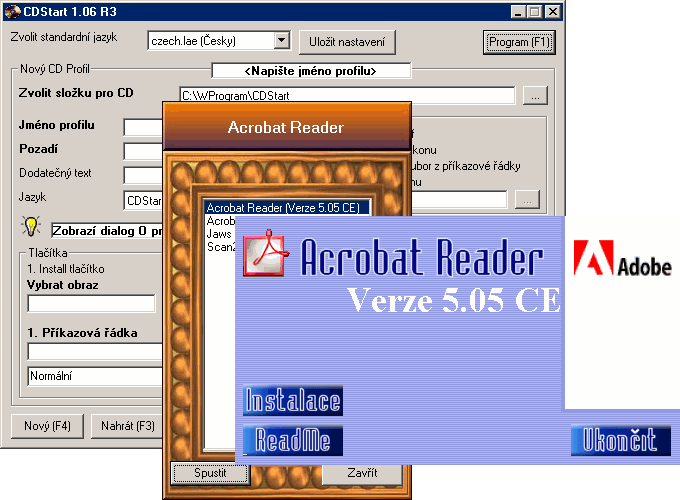Click the Vybrat obraz input field
680x500 pixels.
point(91,303)
